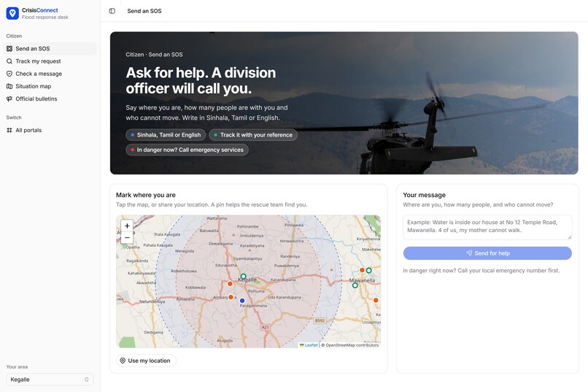Click the Official bulletins megaphone icon
The width and height of the screenshot is (588, 392).
click(x=9, y=99)
